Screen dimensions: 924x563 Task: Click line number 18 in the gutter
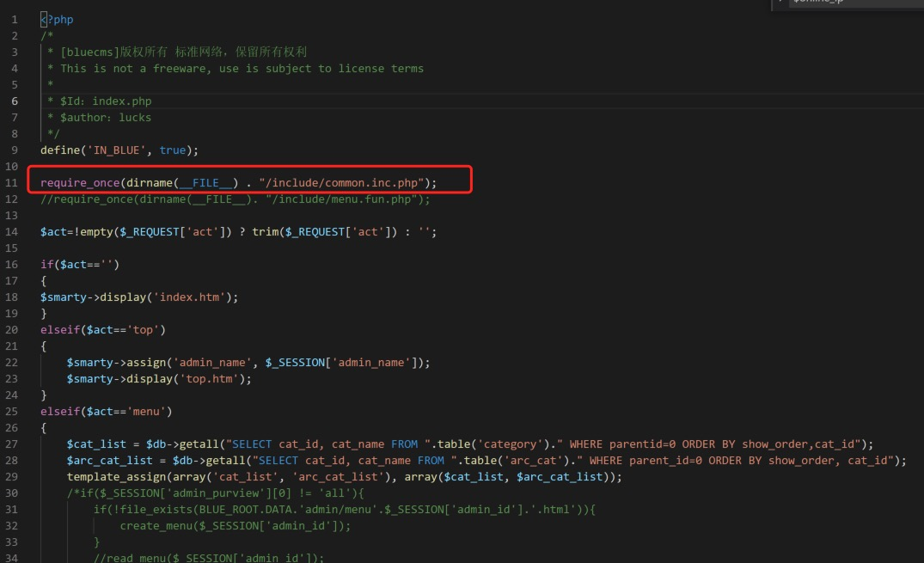[x=12, y=297]
